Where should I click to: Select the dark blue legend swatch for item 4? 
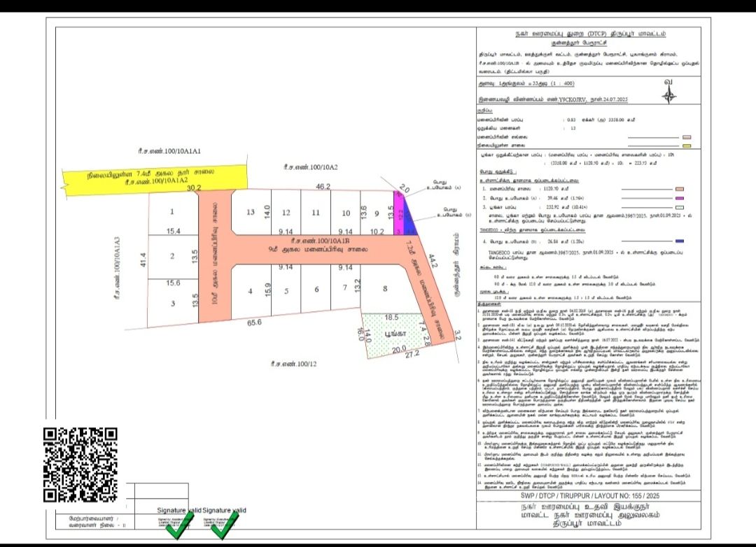680,241
